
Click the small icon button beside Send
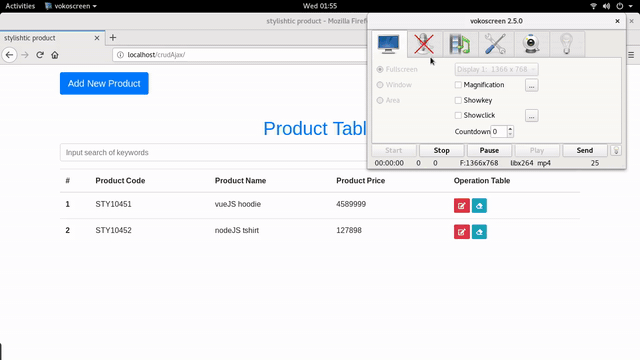click(x=616, y=151)
